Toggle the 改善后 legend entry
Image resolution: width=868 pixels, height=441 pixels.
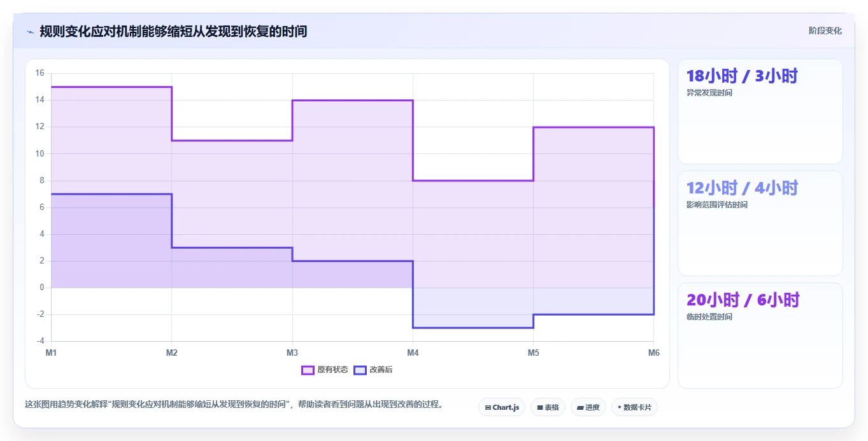pyautogui.click(x=373, y=370)
